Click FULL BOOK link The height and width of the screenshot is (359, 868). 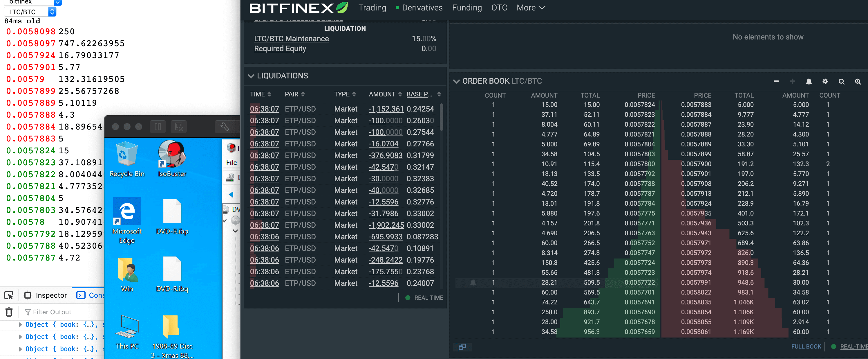(x=806, y=347)
